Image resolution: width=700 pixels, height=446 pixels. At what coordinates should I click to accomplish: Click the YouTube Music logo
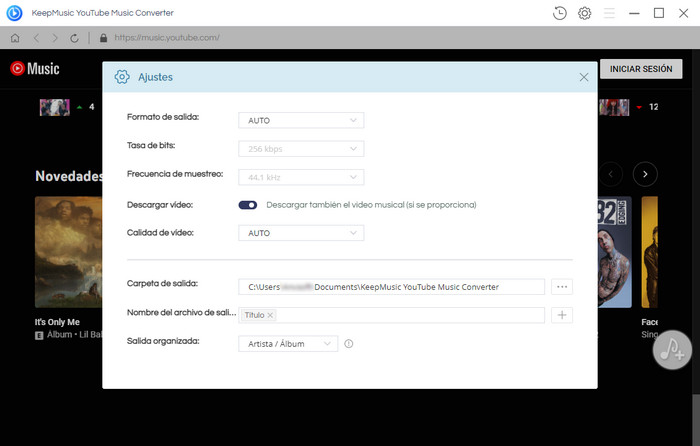click(x=35, y=68)
